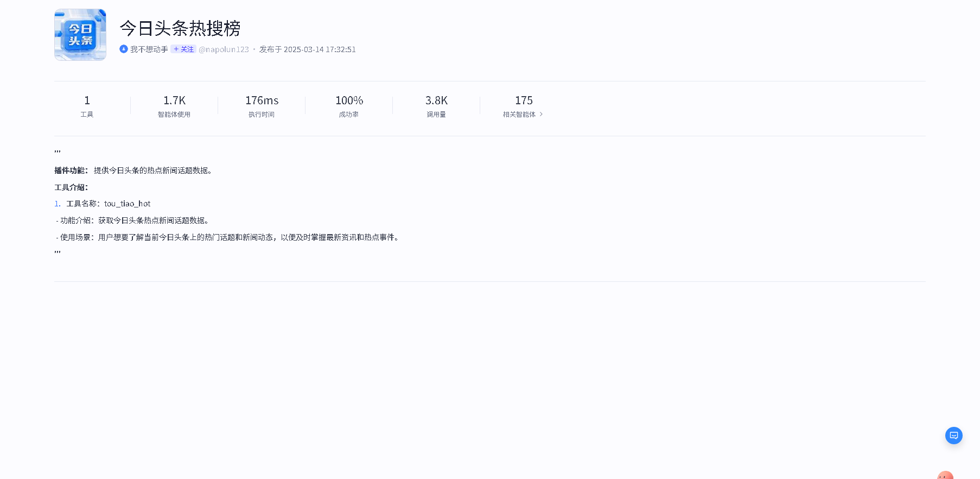Select the 1.7K 智能体使用 statistic
This screenshot has width=980, height=479.
pos(174,106)
